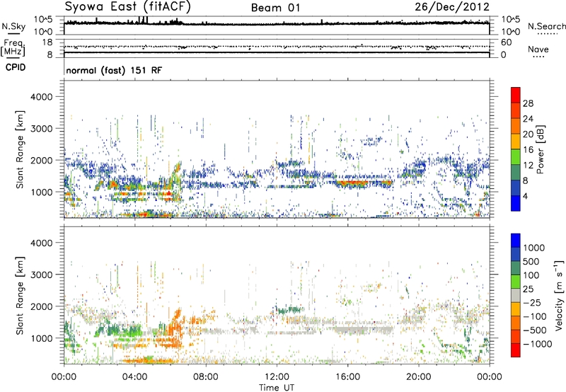The width and height of the screenshot is (566, 392).
Task: Click the power panel "Slant Range [km]" label
Action: tap(21, 149)
